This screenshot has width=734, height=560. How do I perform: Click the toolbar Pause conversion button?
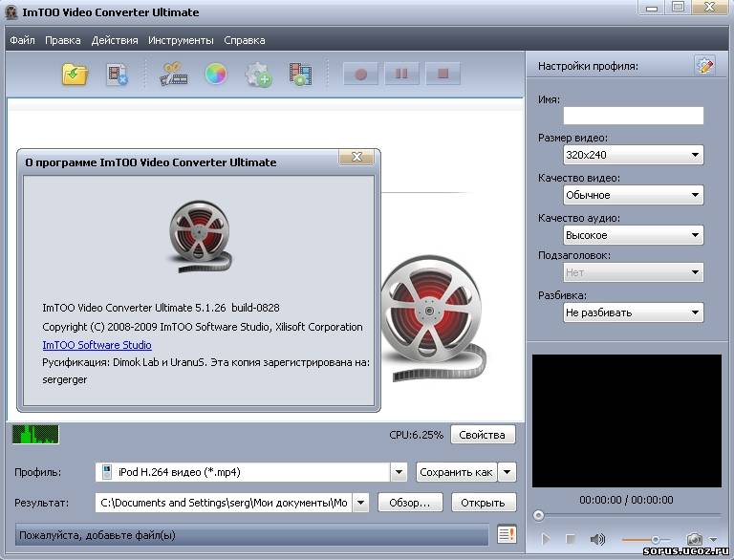click(x=401, y=74)
